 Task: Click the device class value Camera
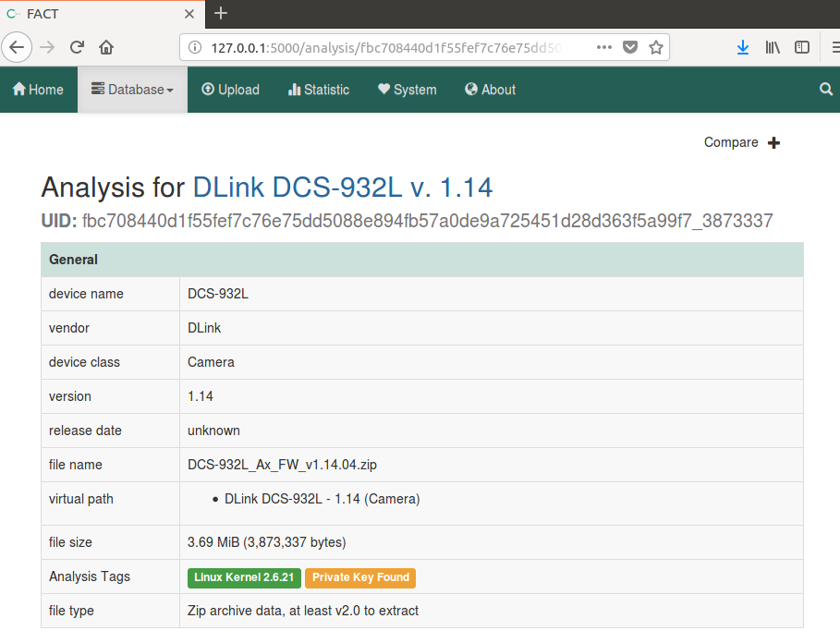(211, 362)
